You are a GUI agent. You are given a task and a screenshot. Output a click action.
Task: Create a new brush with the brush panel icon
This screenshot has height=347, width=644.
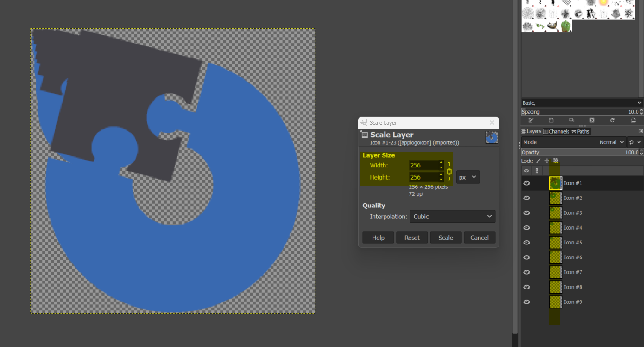tap(551, 120)
